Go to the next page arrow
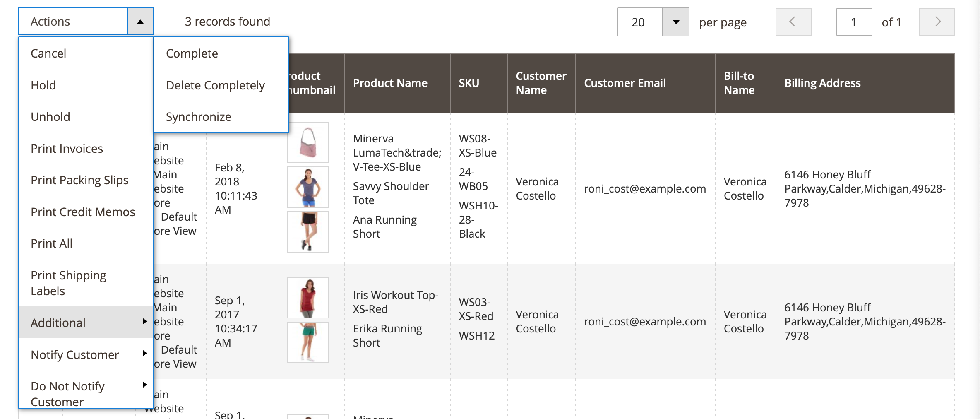The height and width of the screenshot is (419, 980). click(937, 22)
